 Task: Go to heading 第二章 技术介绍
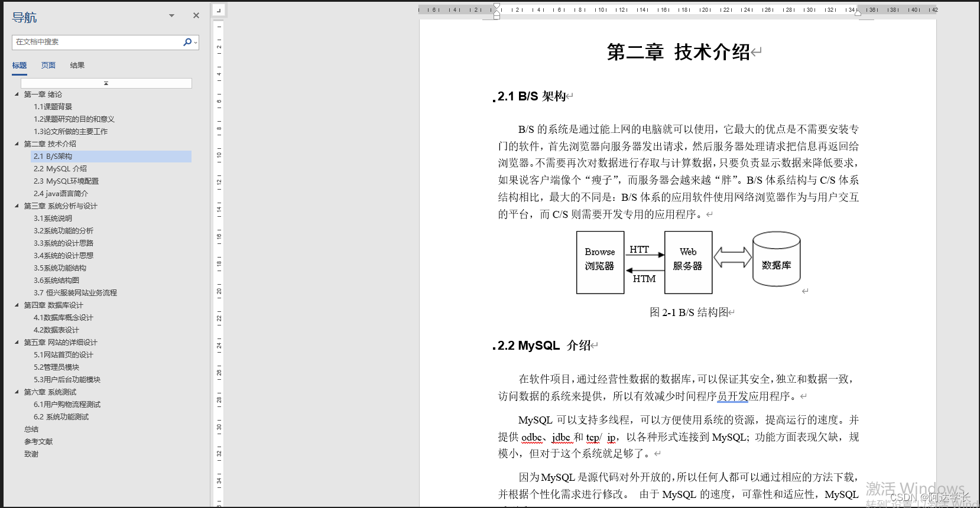pos(50,144)
